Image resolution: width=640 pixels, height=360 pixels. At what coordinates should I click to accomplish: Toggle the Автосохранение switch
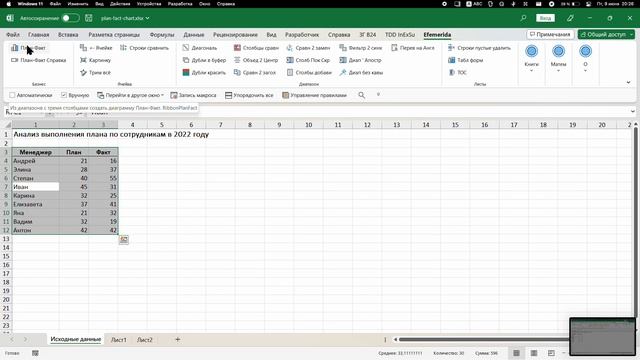70,18
